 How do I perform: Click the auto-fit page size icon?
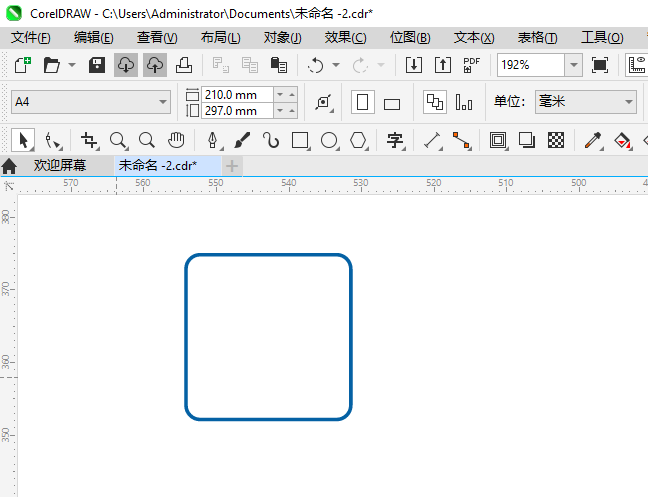pos(324,102)
